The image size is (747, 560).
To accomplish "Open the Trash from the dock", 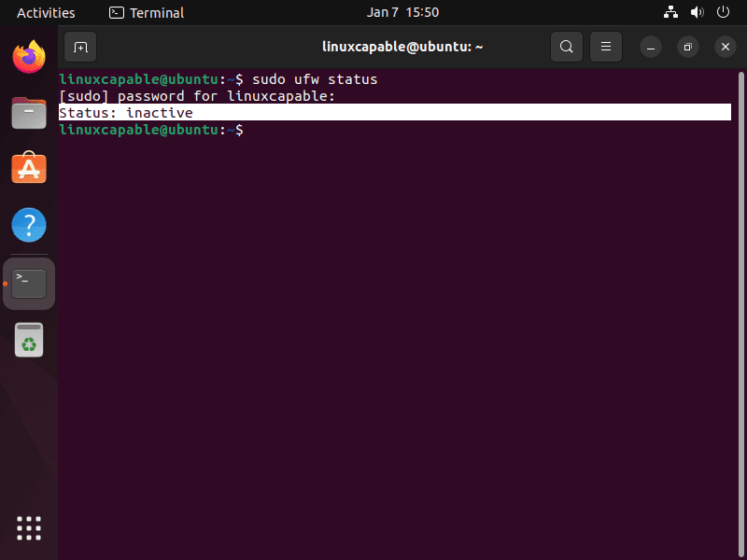I will (x=28, y=339).
